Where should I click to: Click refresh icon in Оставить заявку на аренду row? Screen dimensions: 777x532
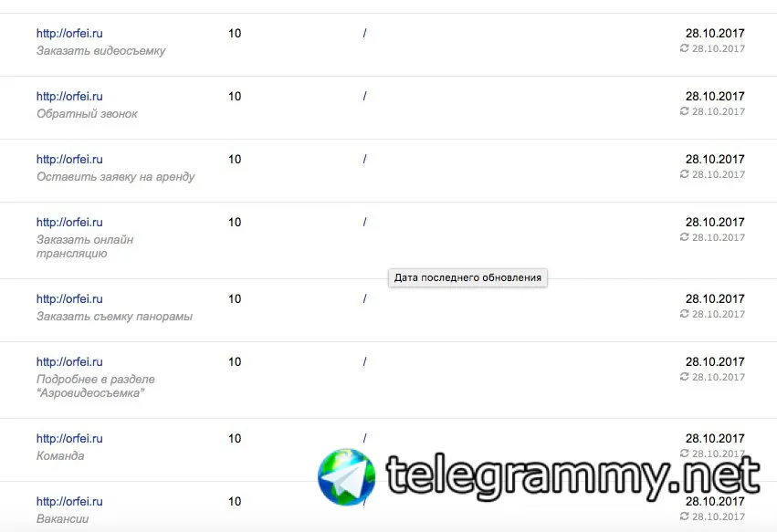click(685, 174)
